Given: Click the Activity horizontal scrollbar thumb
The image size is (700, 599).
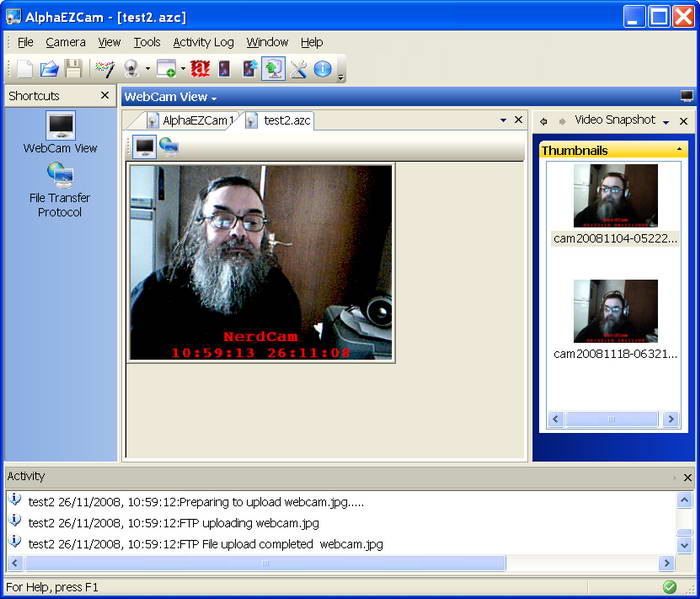Looking at the screenshot, I should [265, 563].
